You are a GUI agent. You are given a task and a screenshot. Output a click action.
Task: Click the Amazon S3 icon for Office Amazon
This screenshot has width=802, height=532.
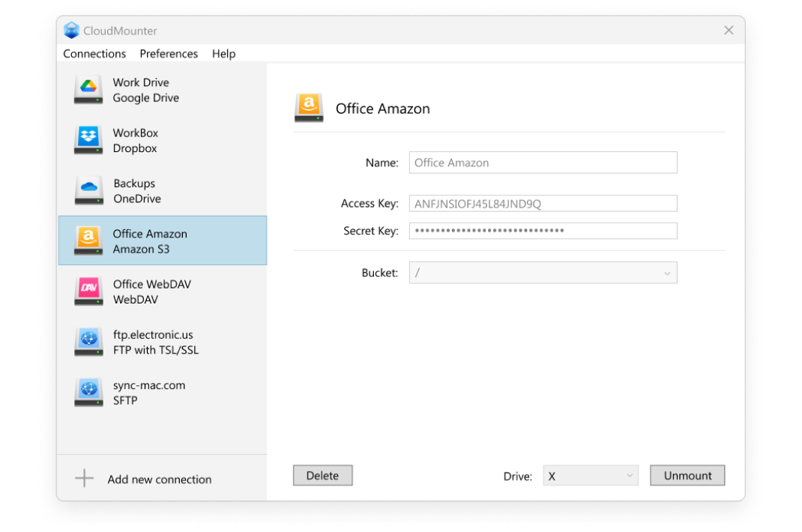click(88, 240)
